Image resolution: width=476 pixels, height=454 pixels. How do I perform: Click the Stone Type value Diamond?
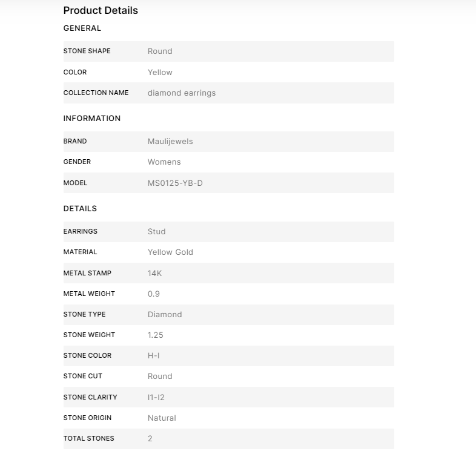click(165, 314)
